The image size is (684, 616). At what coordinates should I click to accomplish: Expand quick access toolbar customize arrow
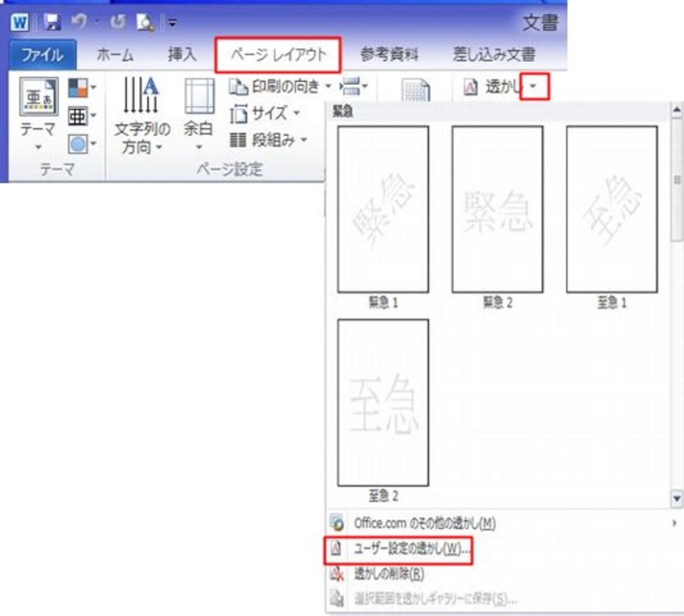pyautogui.click(x=172, y=23)
